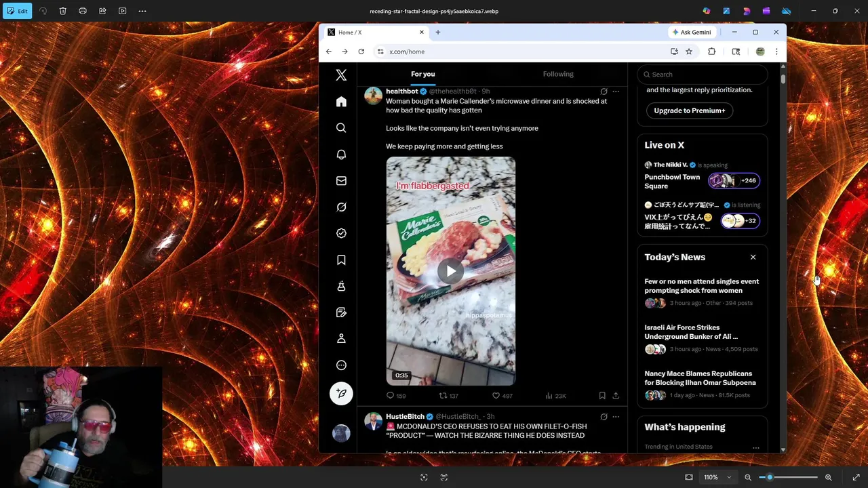
Task: Open more menu on HustleBitch post
Action: (x=616, y=417)
